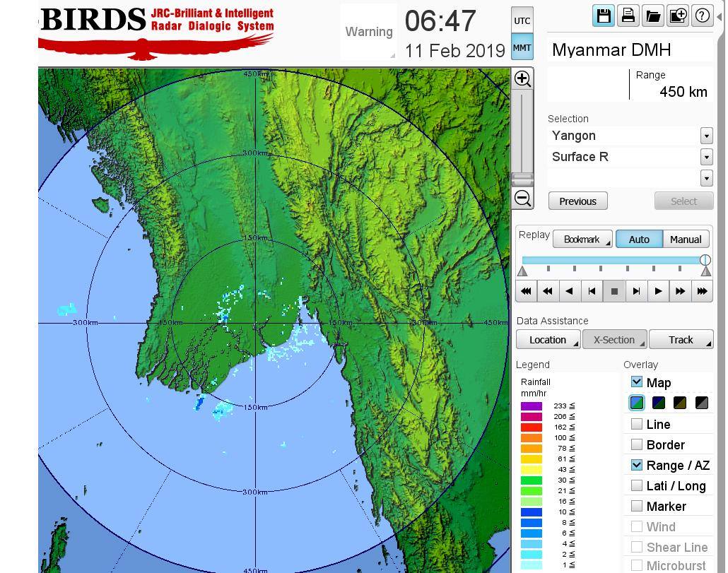Image resolution: width=728 pixels, height=573 pixels.
Task: Uncheck the Range / AZ overlay
Action: pyautogui.click(x=637, y=465)
